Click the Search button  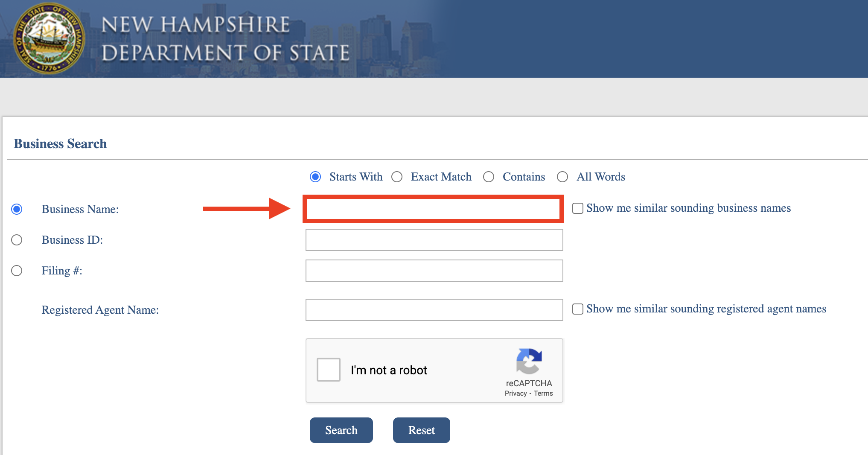[x=341, y=430]
